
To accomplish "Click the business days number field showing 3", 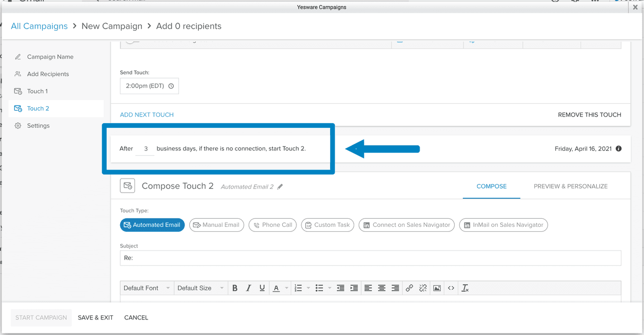I will (x=145, y=149).
